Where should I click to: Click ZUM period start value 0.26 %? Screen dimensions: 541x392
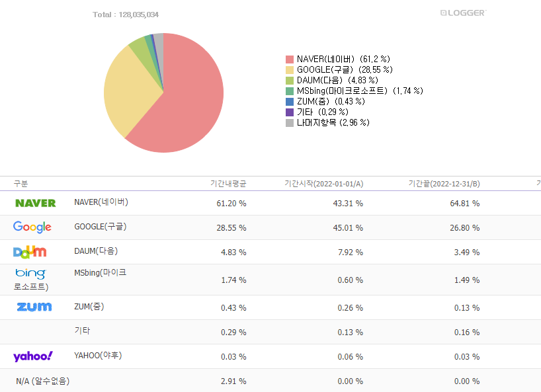coord(351,308)
